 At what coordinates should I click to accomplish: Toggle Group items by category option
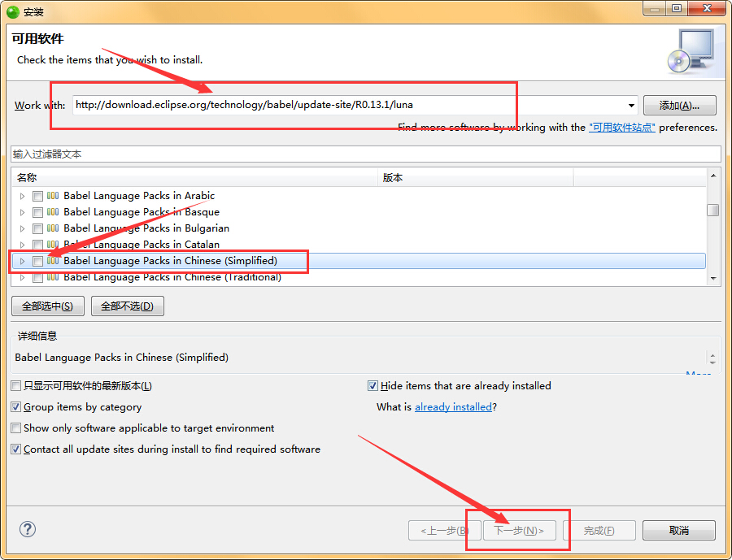[16, 407]
